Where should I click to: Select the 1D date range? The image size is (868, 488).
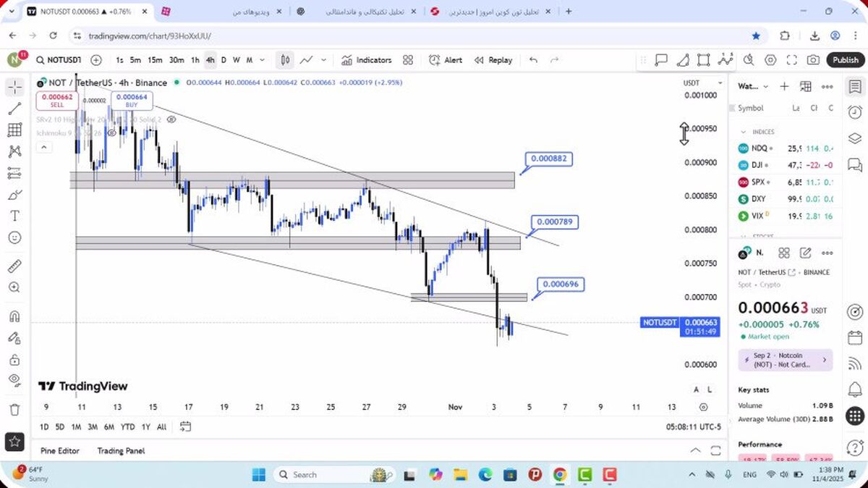44,427
